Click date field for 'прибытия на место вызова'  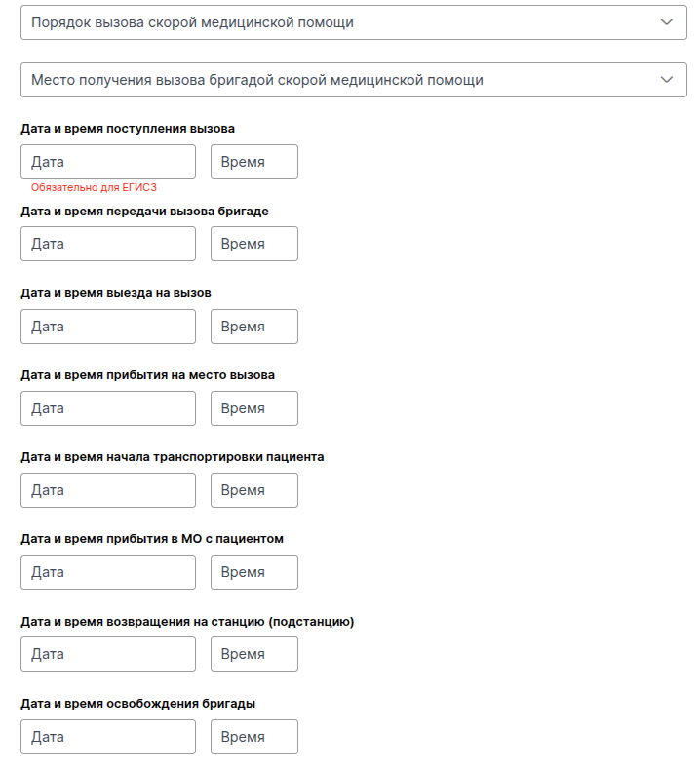point(107,408)
